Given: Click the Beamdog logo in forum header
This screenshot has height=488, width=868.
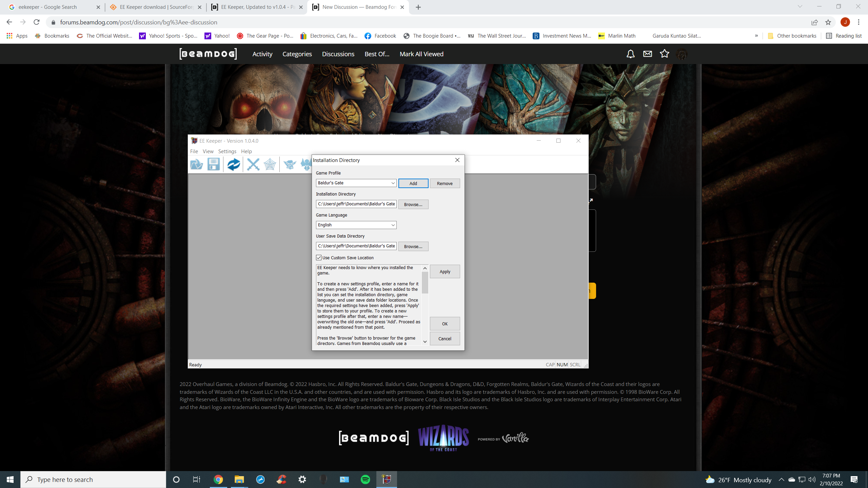Looking at the screenshot, I should (x=208, y=54).
